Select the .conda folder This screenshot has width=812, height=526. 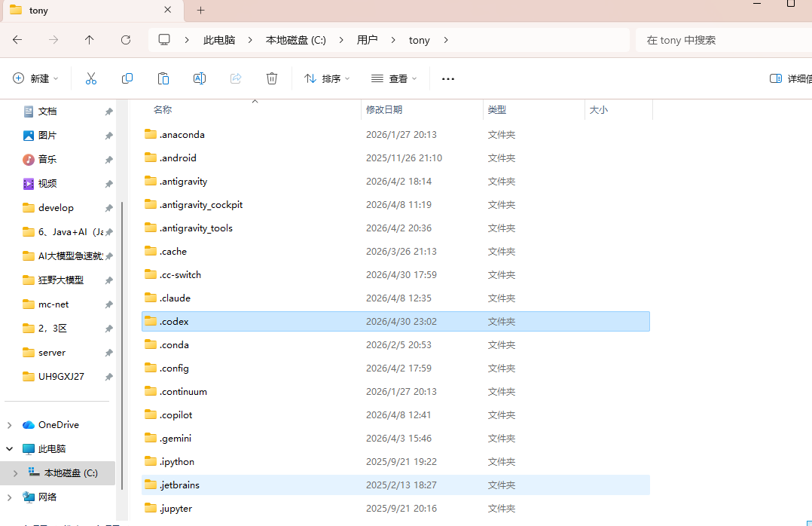[x=174, y=344]
